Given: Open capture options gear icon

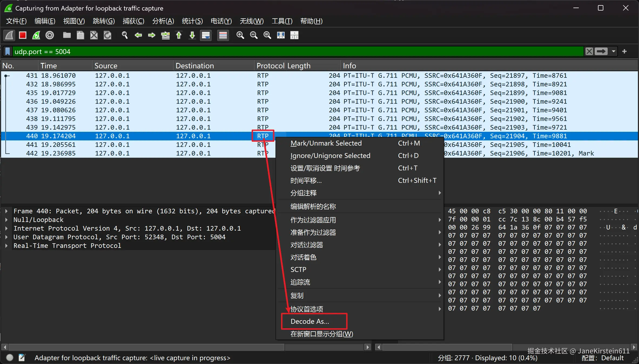Looking at the screenshot, I should coord(50,35).
